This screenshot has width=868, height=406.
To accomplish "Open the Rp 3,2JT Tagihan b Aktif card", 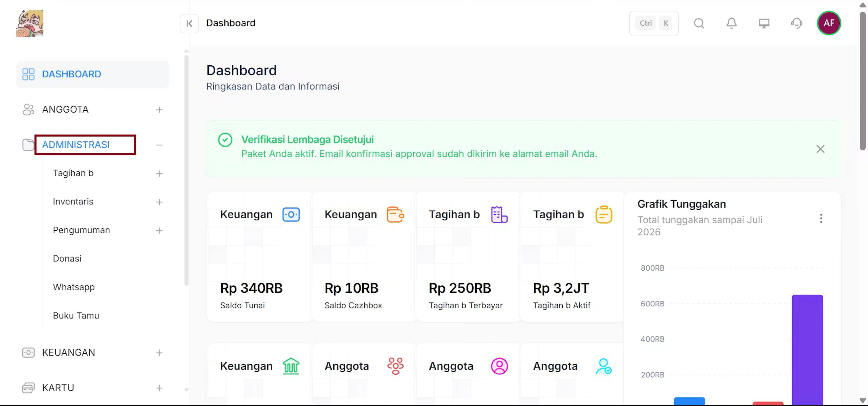I will [572, 257].
